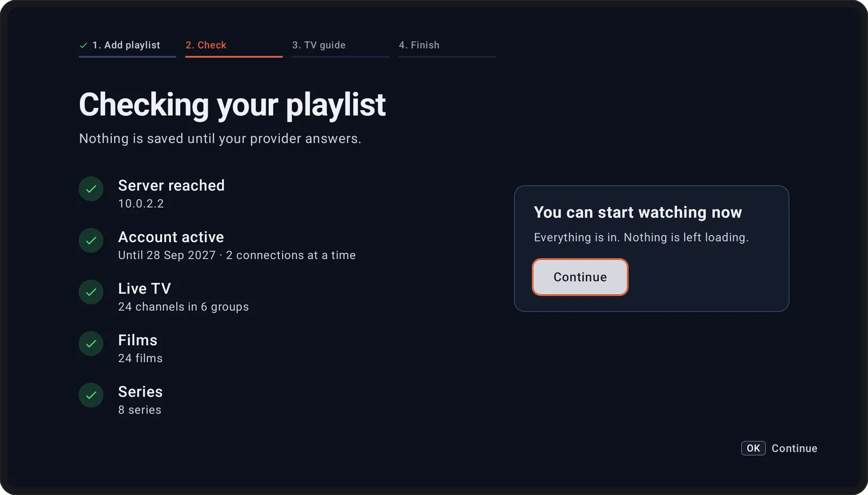Click the OK key hint badge
Image resolution: width=868 pixels, height=495 pixels.
pyautogui.click(x=753, y=448)
